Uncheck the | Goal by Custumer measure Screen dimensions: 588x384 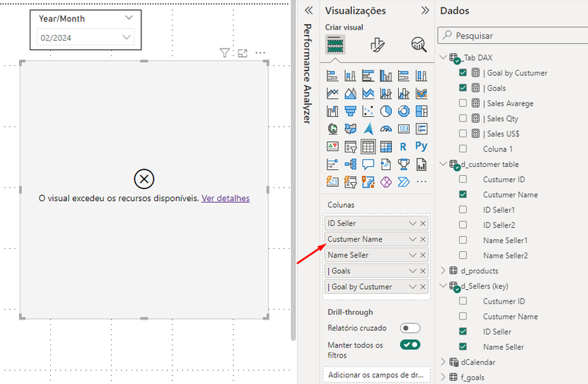(463, 73)
